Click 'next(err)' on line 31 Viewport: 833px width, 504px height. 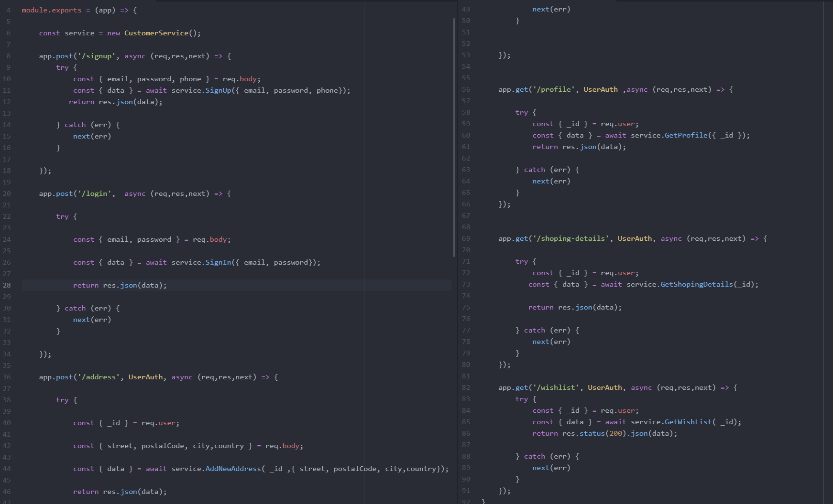[92, 320]
